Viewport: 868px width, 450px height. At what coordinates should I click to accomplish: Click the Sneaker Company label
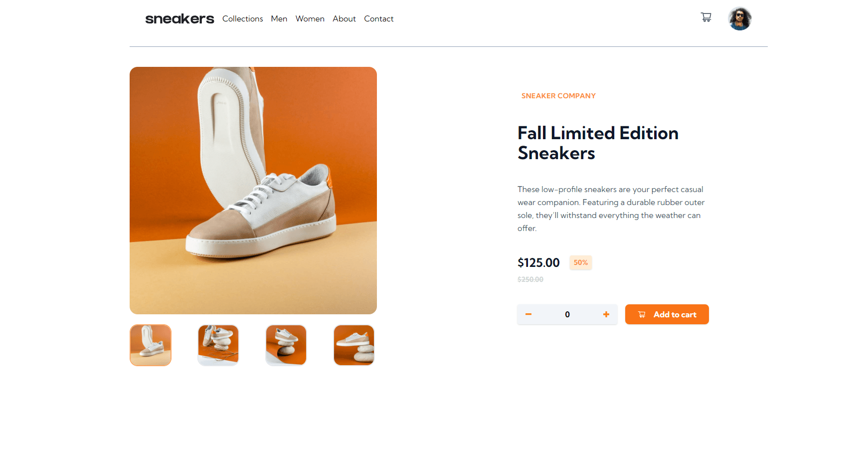[558, 96]
